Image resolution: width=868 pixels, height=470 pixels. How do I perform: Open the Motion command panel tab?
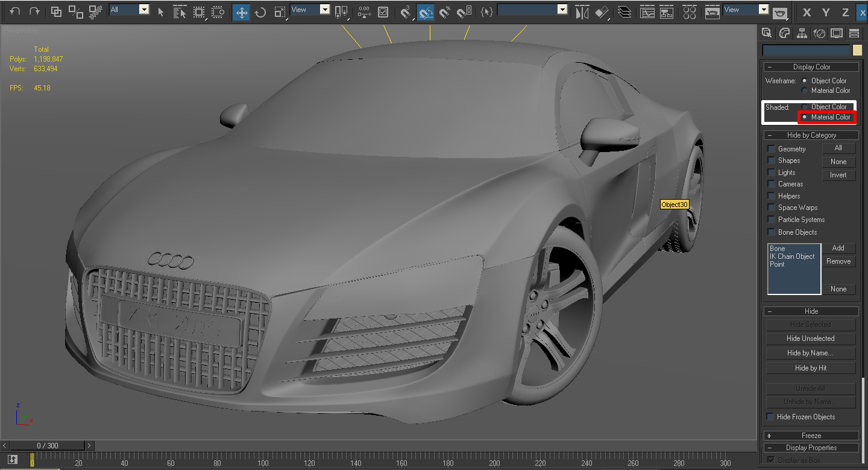(x=819, y=33)
